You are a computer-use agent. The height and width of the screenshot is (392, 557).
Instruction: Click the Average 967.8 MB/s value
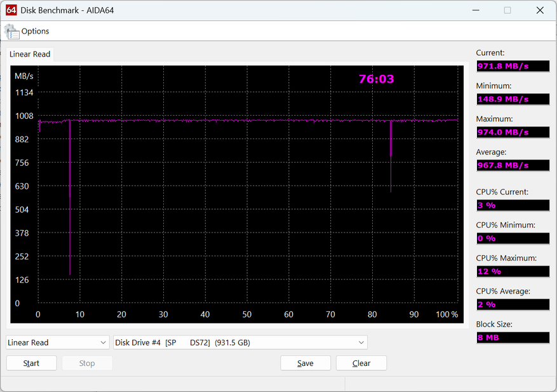pyautogui.click(x=513, y=165)
